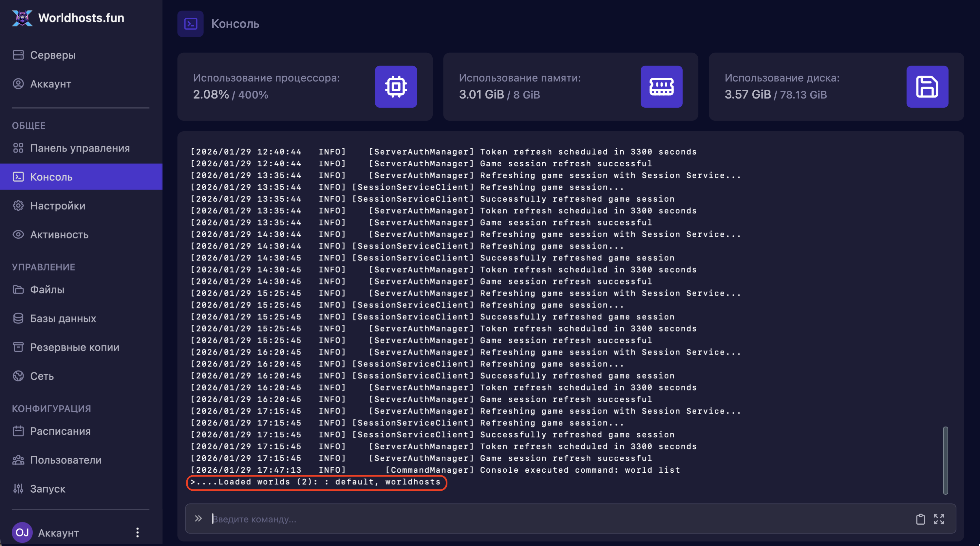Open Настройки in the sidebar

[57, 206]
